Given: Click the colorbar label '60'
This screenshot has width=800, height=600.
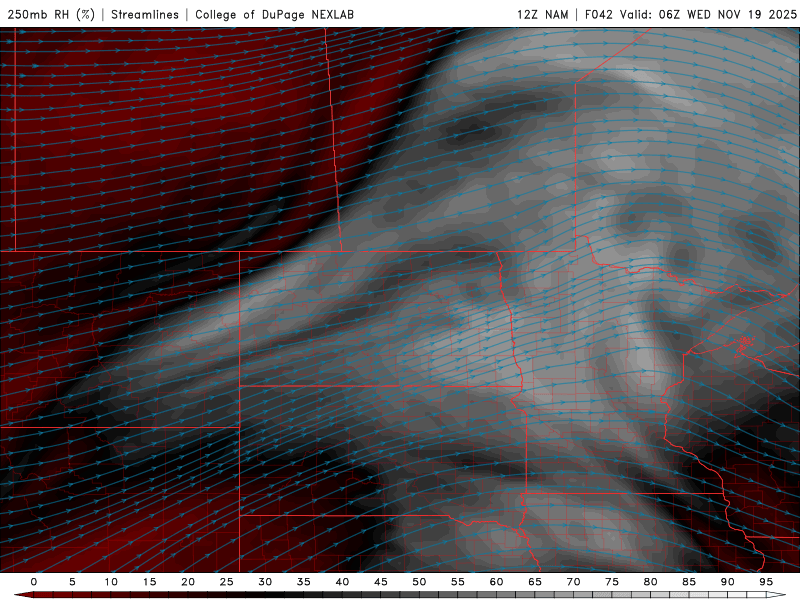Looking at the screenshot, I should coord(496,582).
